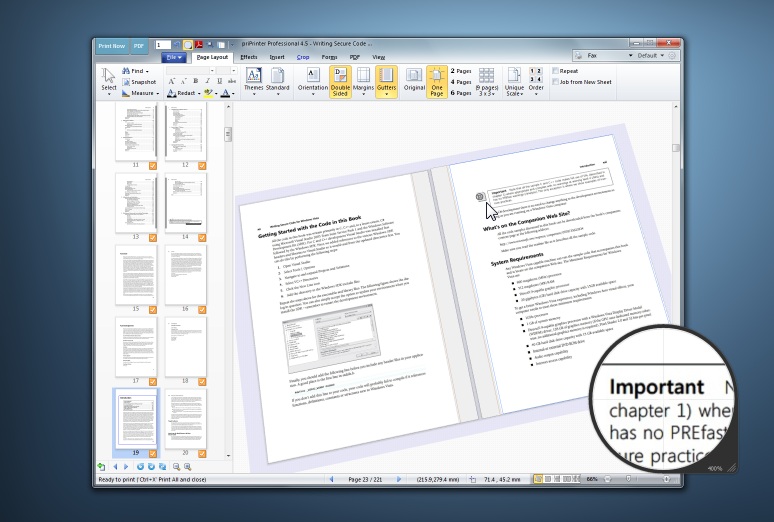774x522 pixels.
Task: Select 4 Pages per sheet
Action: pyautogui.click(x=461, y=82)
